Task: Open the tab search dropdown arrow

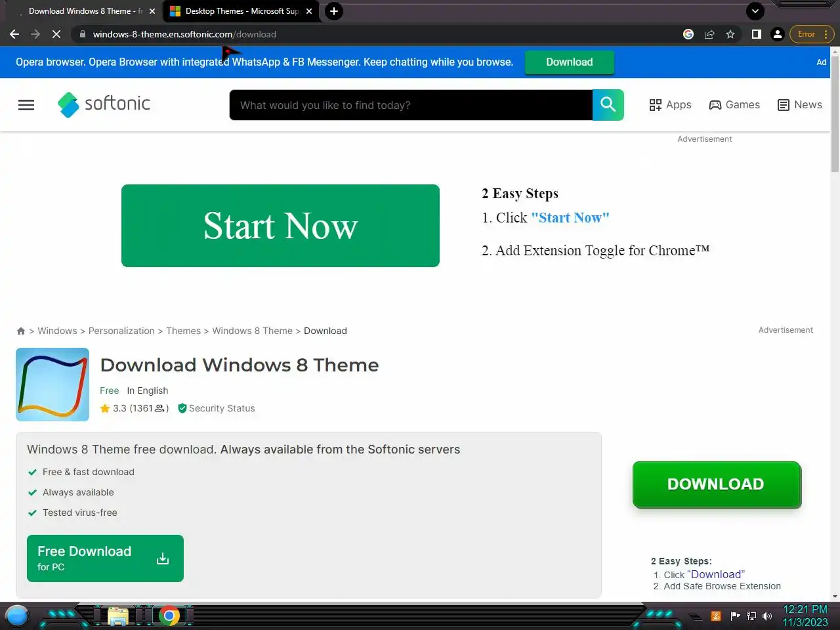Action: (755, 11)
